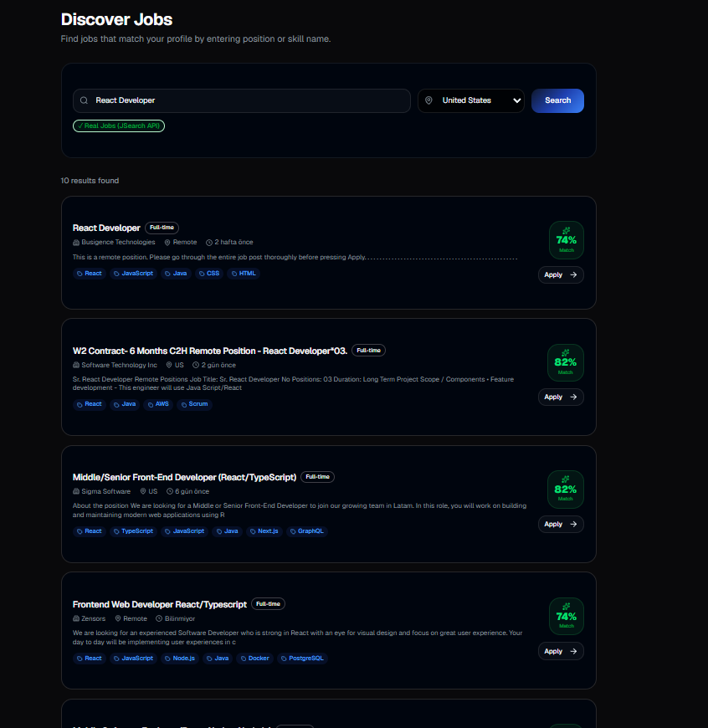Click the Full-time badge on W2 Contract card
The width and height of the screenshot is (708, 728).
point(368,351)
